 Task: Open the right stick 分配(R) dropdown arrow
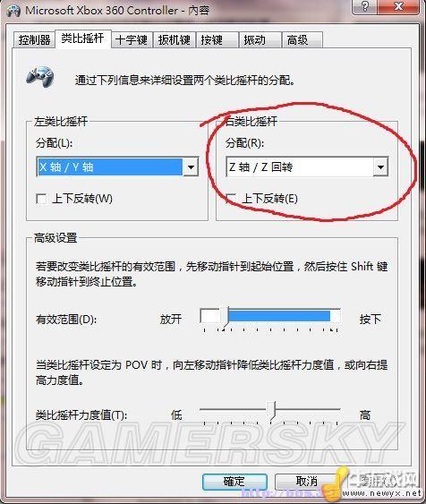[x=380, y=167]
